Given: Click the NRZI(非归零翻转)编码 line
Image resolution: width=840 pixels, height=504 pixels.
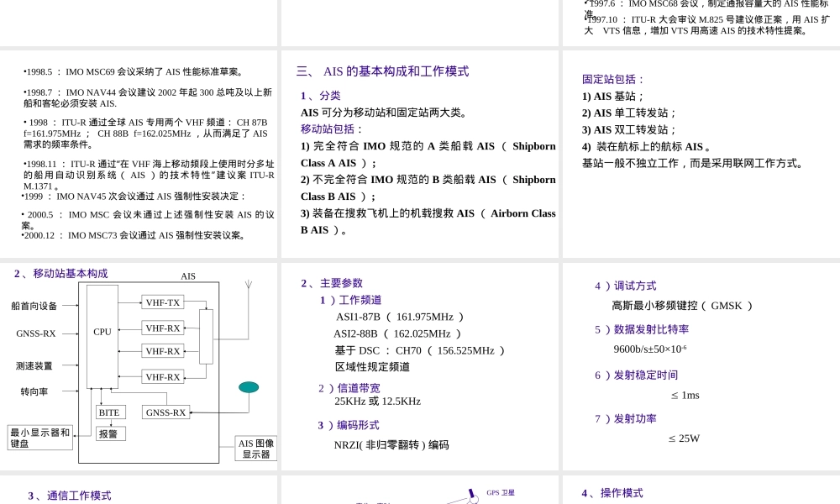Looking at the screenshot, I should tap(391, 445).
